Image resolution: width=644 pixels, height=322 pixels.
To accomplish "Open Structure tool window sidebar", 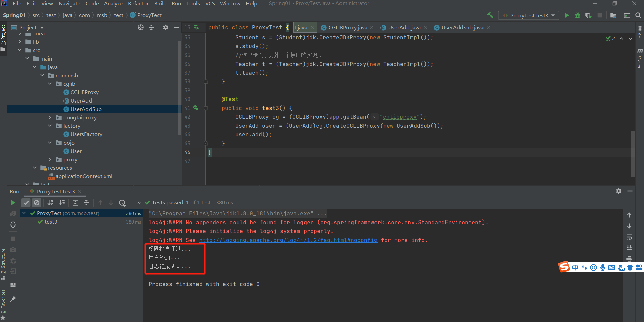I will coord(3,264).
